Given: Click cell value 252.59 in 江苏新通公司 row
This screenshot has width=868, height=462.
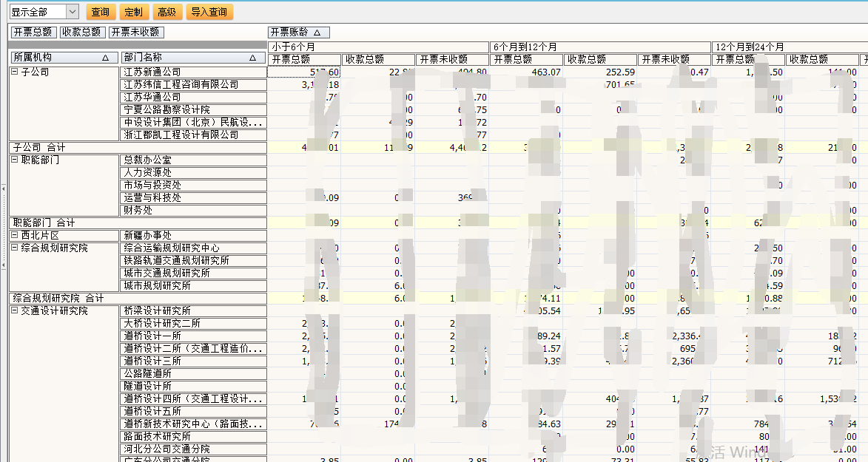Looking at the screenshot, I should [x=620, y=72].
